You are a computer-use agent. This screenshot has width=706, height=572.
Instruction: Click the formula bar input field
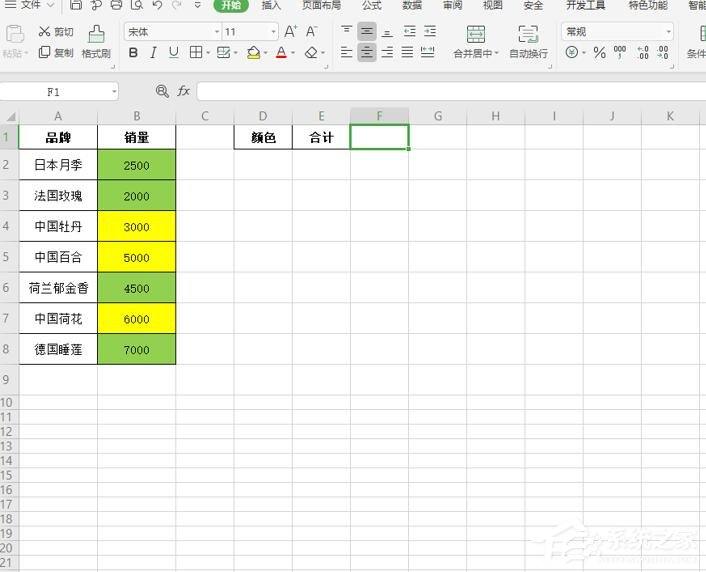click(x=451, y=91)
